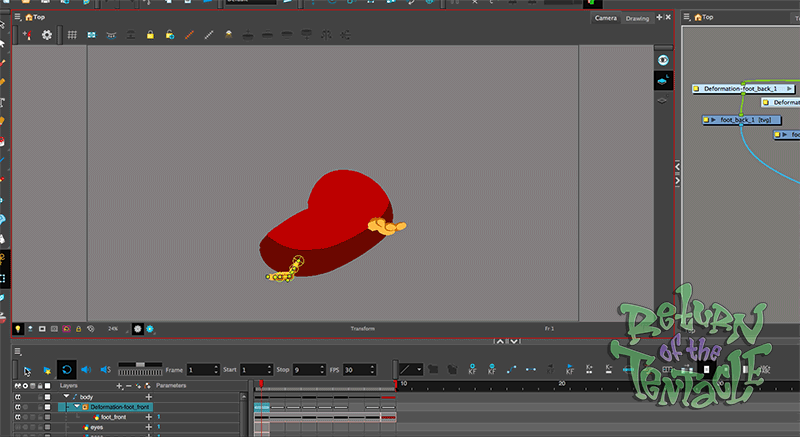Click the eye icon in camera sidebar
Viewport: 800px width, 437px height.
pos(662,60)
